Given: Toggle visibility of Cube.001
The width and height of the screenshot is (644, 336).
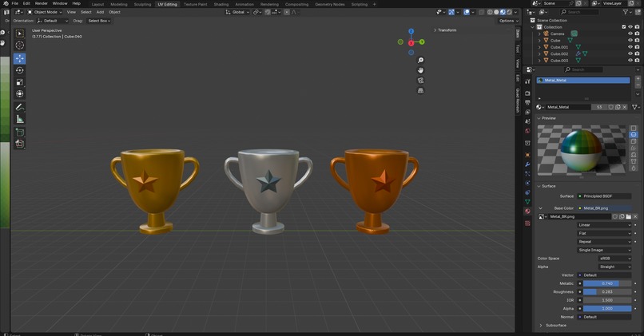Looking at the screenshot, I should pos(630,47).
